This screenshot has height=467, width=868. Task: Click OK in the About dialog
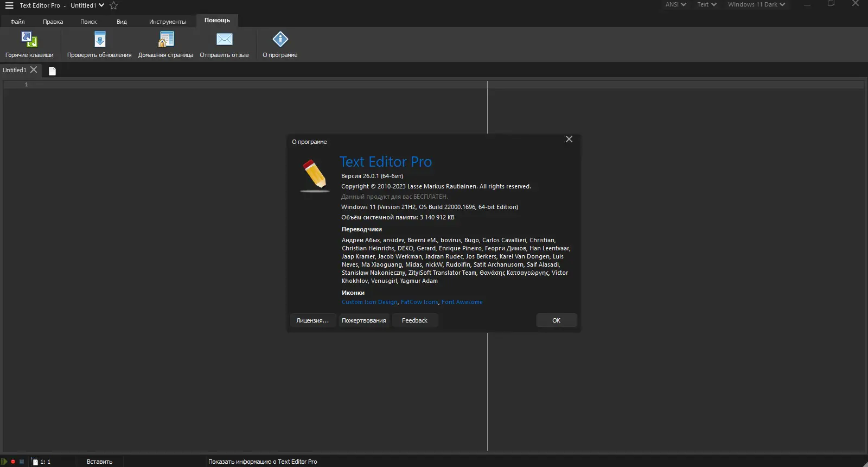(x=556, y=320)
